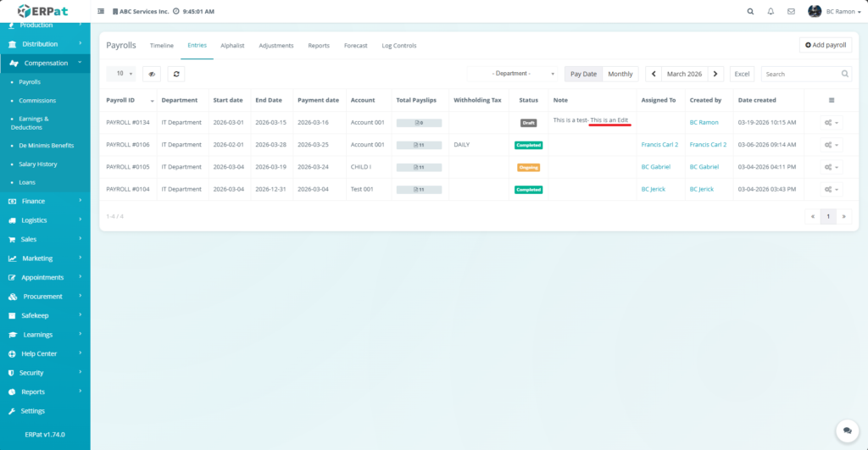Image resolution: width=868 pixels, height=450 pixels.
Task: Toggle the sidebar menu icon beside company name
Action: coord(102,12)
